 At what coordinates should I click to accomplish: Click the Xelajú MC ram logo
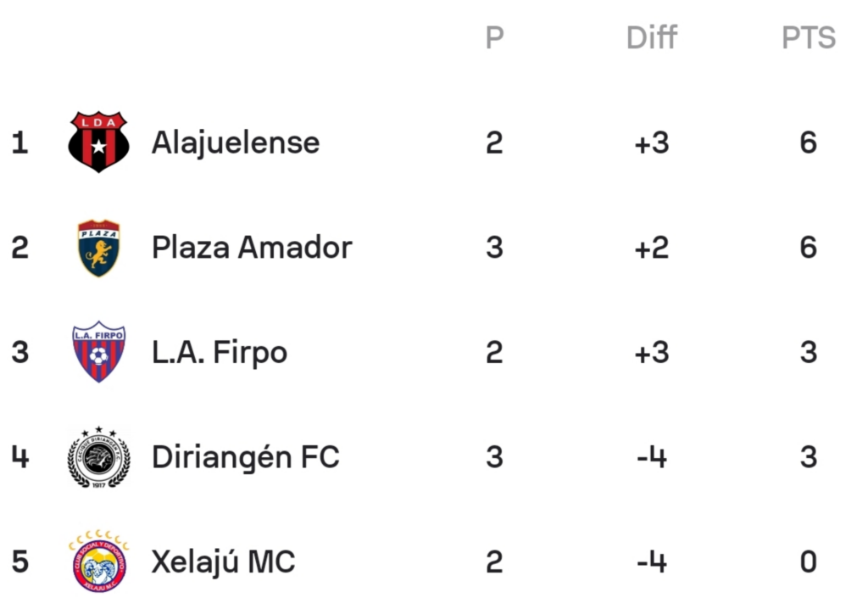pos(98,561)
